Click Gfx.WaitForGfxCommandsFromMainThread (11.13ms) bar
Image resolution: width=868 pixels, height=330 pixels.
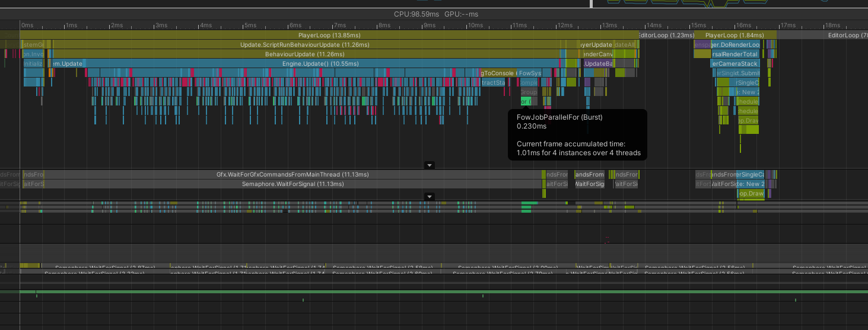pos(292,175)
